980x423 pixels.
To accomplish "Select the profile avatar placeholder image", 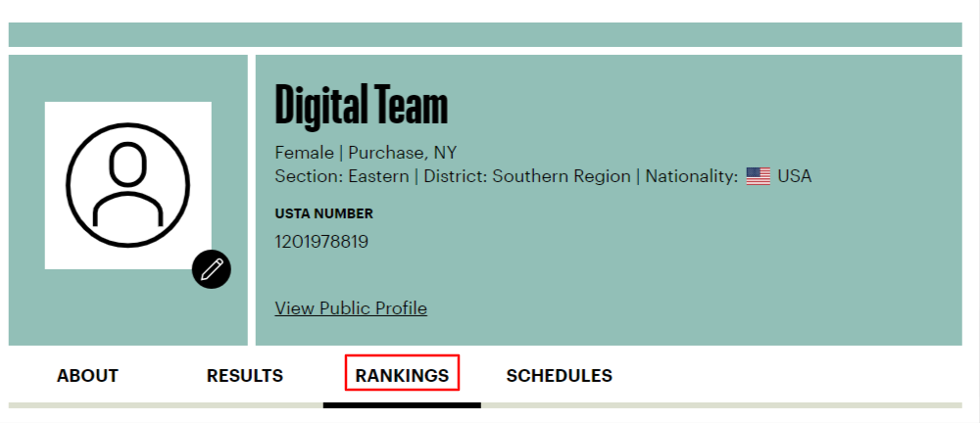I will click(128, 186).
